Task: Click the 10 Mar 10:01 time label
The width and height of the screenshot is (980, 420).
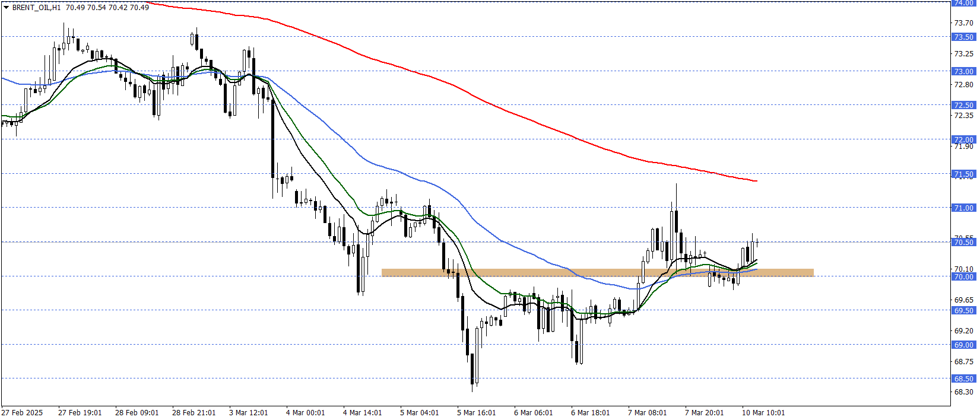Action: (763, 412)
